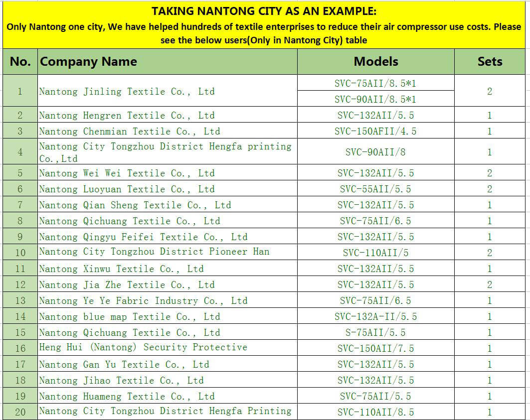This screenshot has width=530, height=420.
Task: Select the two-line 'Hengfa printing Co.,Ltd' cell in row 4
Action: 168,151
